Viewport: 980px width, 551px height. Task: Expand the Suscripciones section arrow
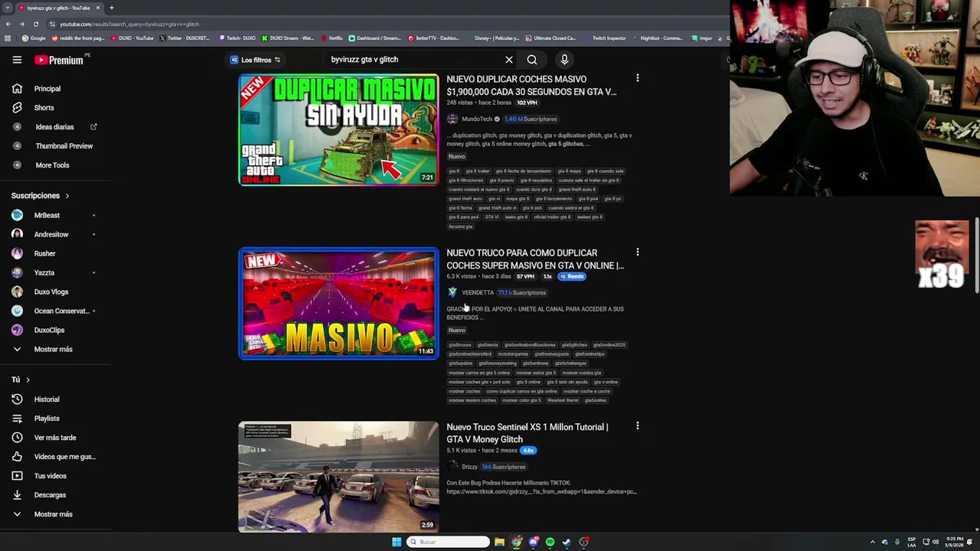coord(67,196)
